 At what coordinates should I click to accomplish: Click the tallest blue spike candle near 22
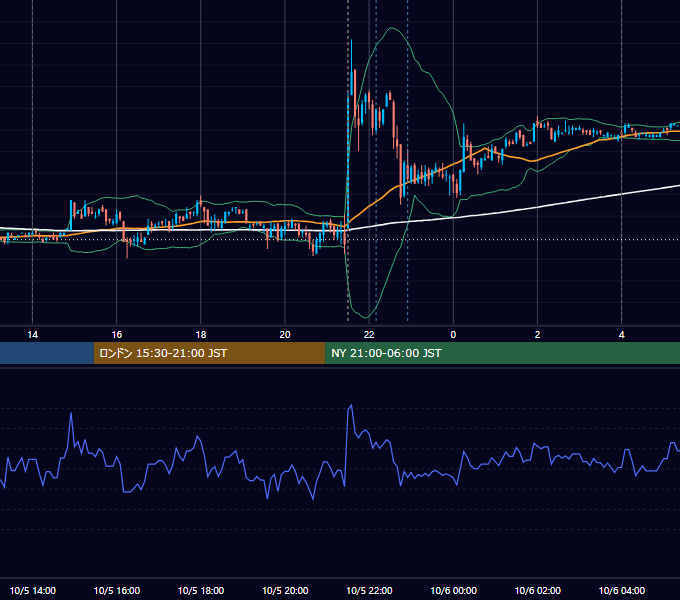coord(351,67)
